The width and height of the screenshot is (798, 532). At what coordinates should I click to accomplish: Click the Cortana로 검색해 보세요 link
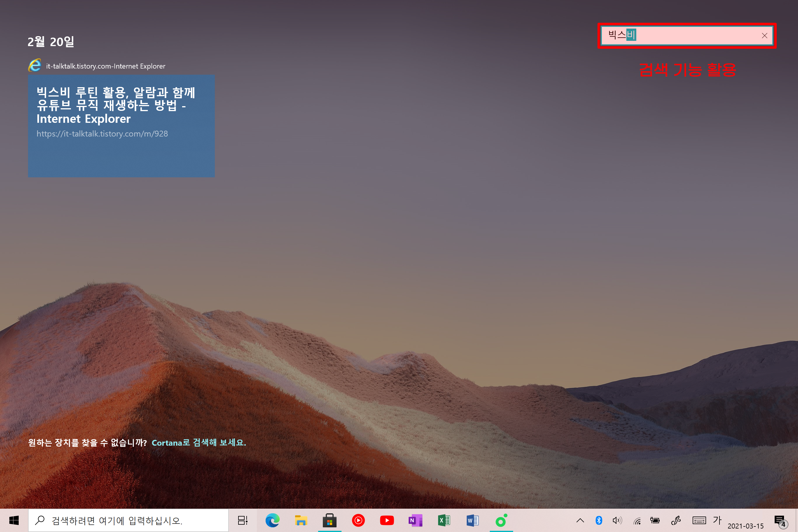click(198, 442)
